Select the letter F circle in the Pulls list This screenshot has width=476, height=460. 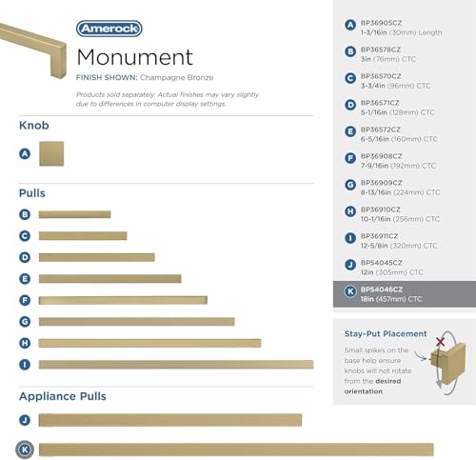click(25, 300)
